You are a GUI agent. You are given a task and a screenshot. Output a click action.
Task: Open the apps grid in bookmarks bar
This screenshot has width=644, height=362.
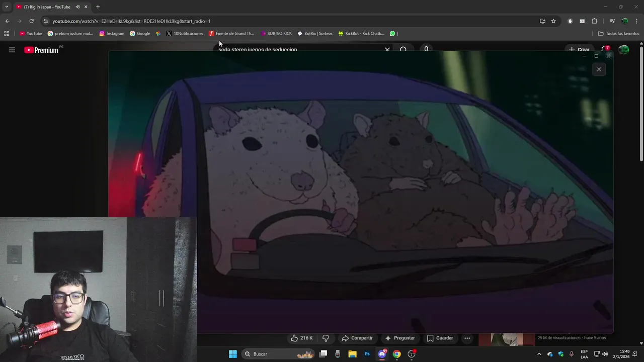[7, 34]
